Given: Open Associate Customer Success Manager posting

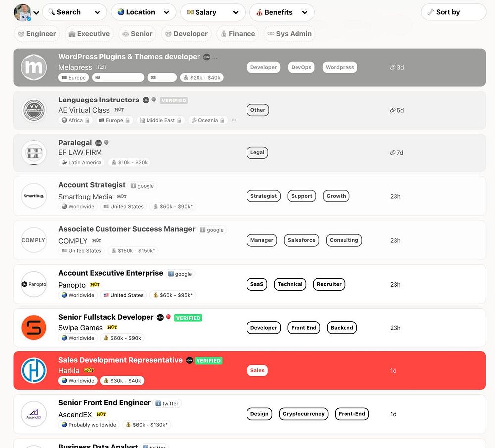Looking at the screenshot, I should [x=127, y=229].
